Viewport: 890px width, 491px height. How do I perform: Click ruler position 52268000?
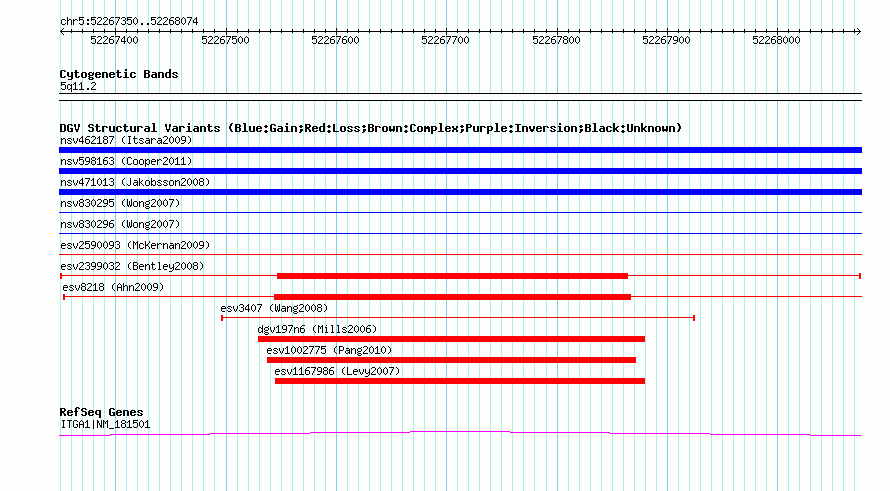776,40
